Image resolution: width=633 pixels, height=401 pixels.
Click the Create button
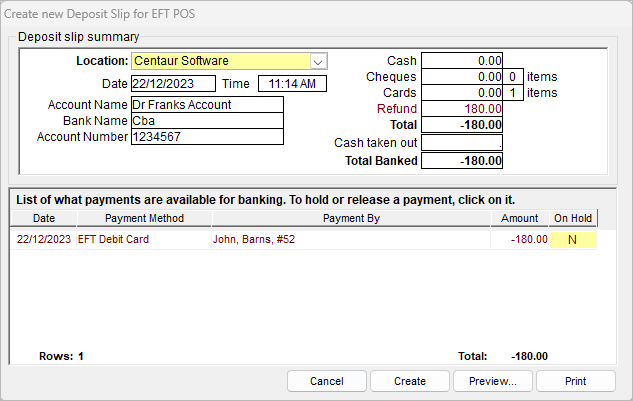(410, 381)
